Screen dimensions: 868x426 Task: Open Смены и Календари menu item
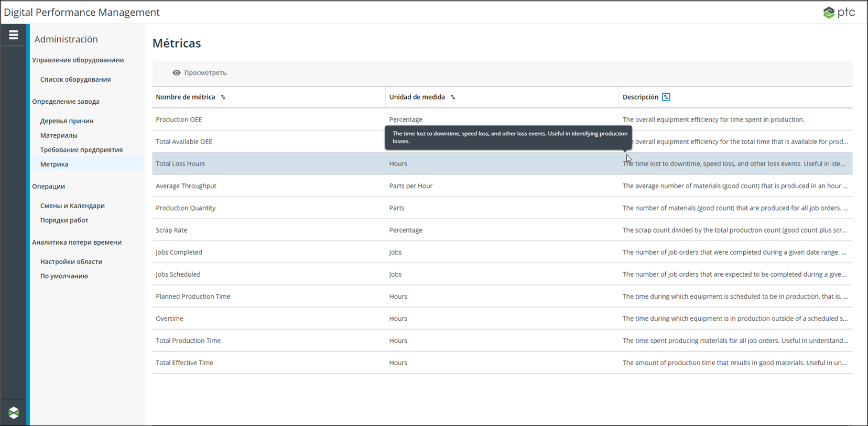coord(72,206)
